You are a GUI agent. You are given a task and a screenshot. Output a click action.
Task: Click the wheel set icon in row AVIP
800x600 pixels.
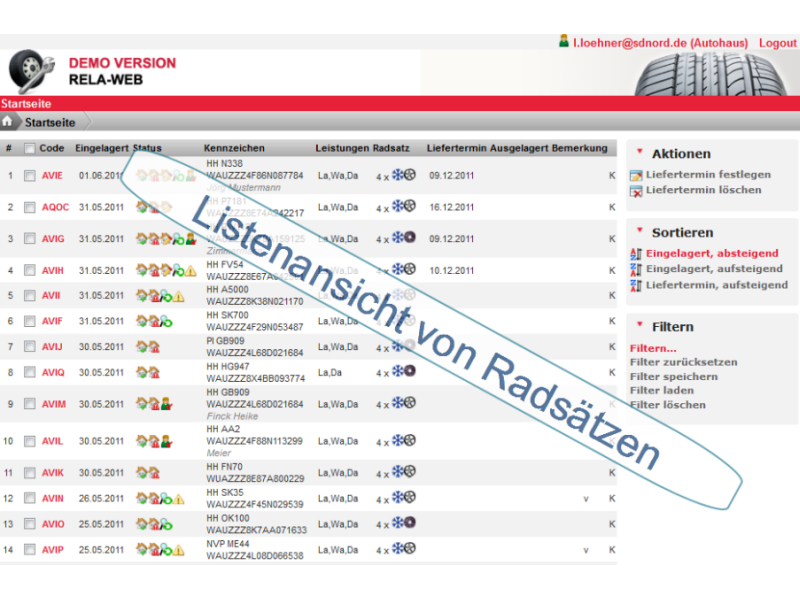[x=404, y=549]
